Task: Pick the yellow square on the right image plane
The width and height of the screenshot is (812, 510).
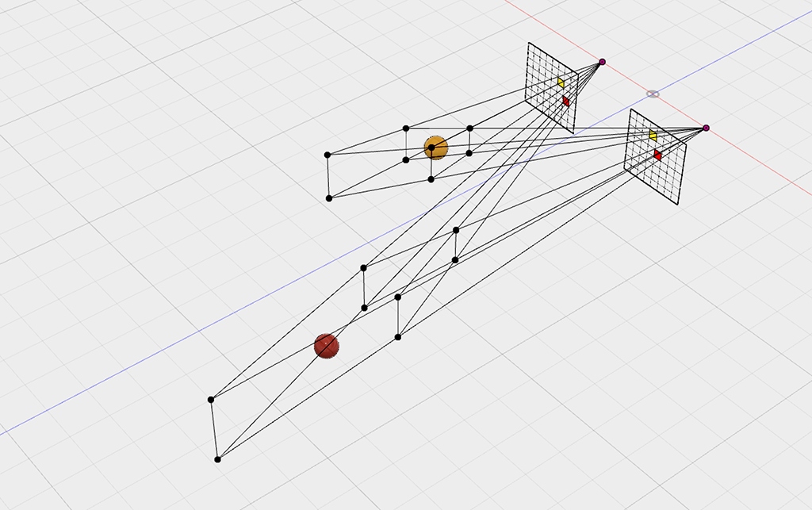Action: click(653, 136)
